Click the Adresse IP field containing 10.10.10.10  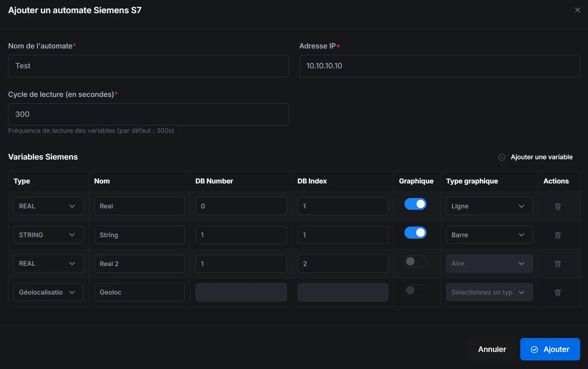pos(439,66)
